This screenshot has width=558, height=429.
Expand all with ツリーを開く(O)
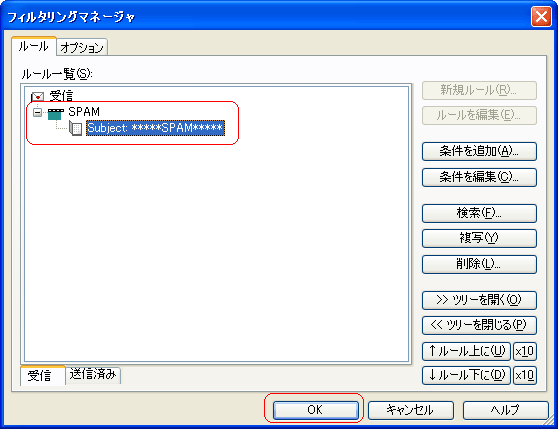point(479,300)
